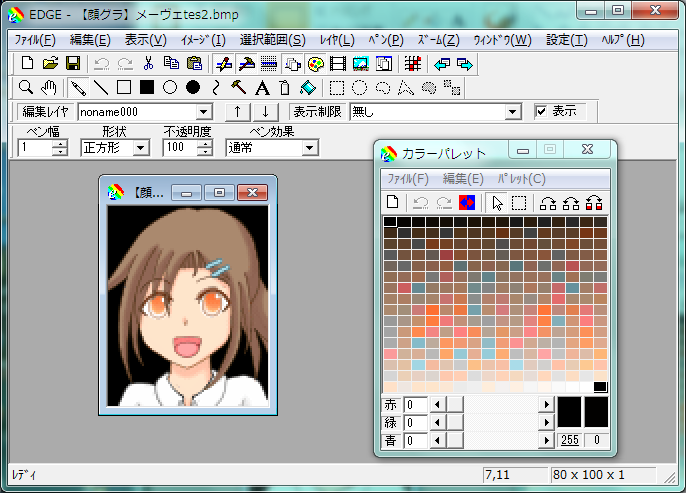This screenshot has width=686, height=493.
Task: Select the hollow ellipse tool
Action: click(170, 87)
